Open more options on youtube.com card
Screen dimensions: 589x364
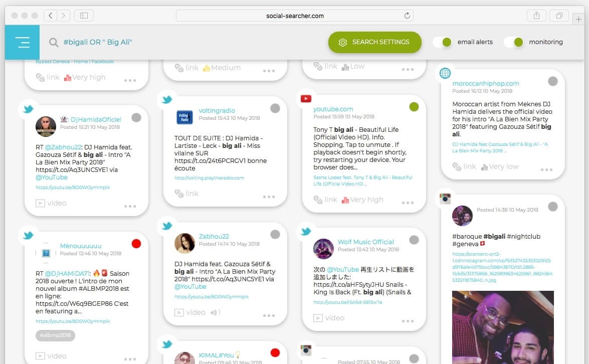(408, 203)
